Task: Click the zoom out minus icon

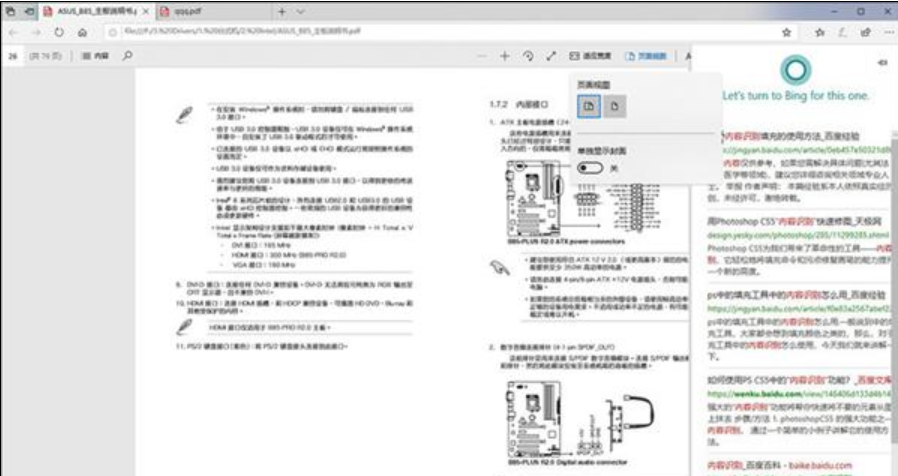Action: 481,57
